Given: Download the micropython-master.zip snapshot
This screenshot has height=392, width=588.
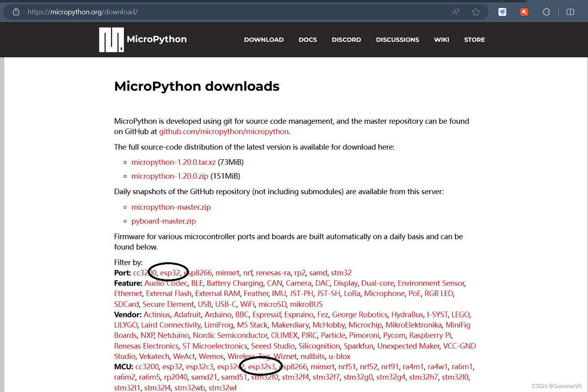Looking at the screenshot, I should click(171, 207).
